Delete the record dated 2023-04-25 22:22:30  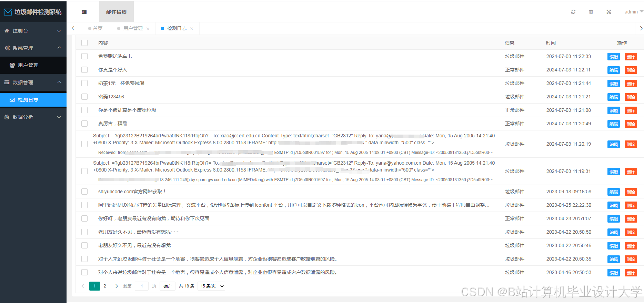click(x=631, y=205)
